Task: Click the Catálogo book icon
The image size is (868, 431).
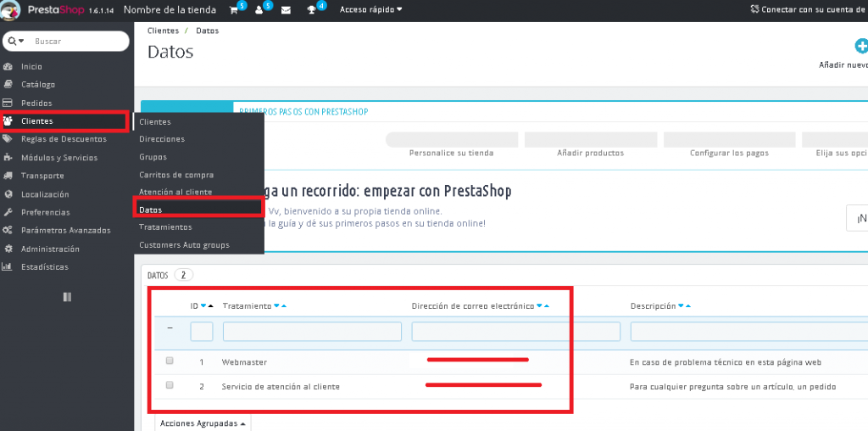Action: (x=8, y=85)
